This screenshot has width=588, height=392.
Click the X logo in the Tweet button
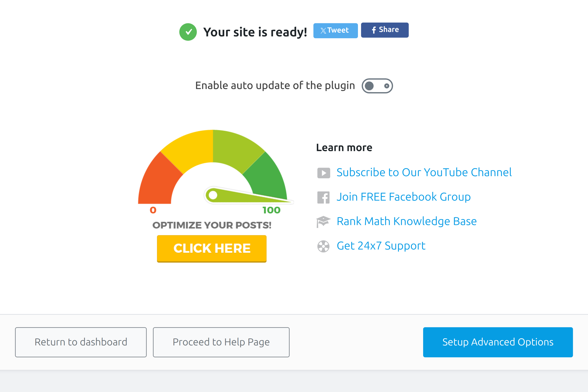[323, 30]
